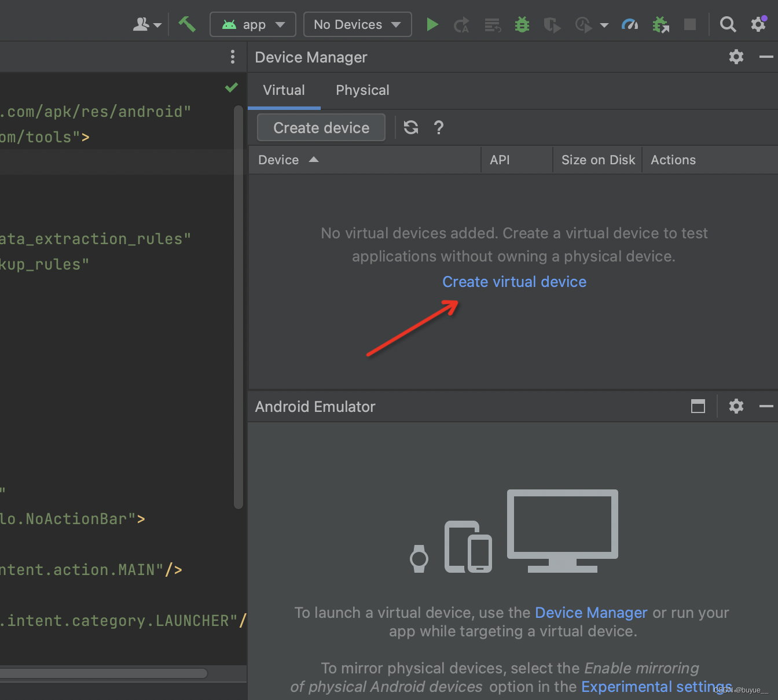
Task: Click the Make Project hammer icon
Action: [186, 24]
